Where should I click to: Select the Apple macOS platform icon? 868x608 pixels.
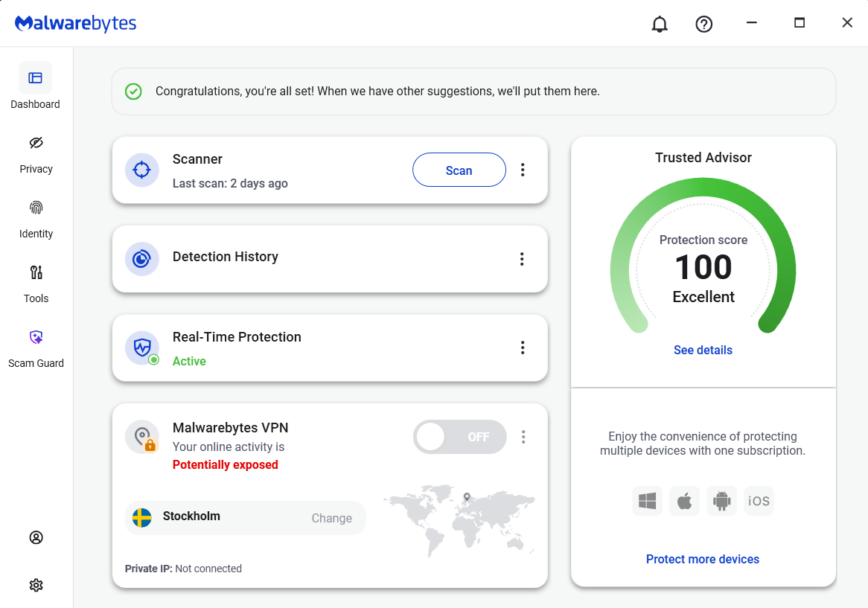click(684, 501)
